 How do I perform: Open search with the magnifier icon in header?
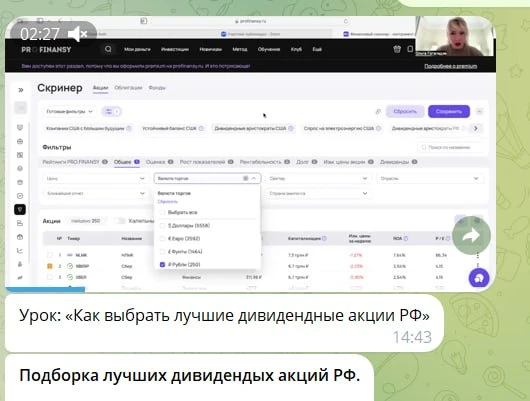click(x=108, y=49)
